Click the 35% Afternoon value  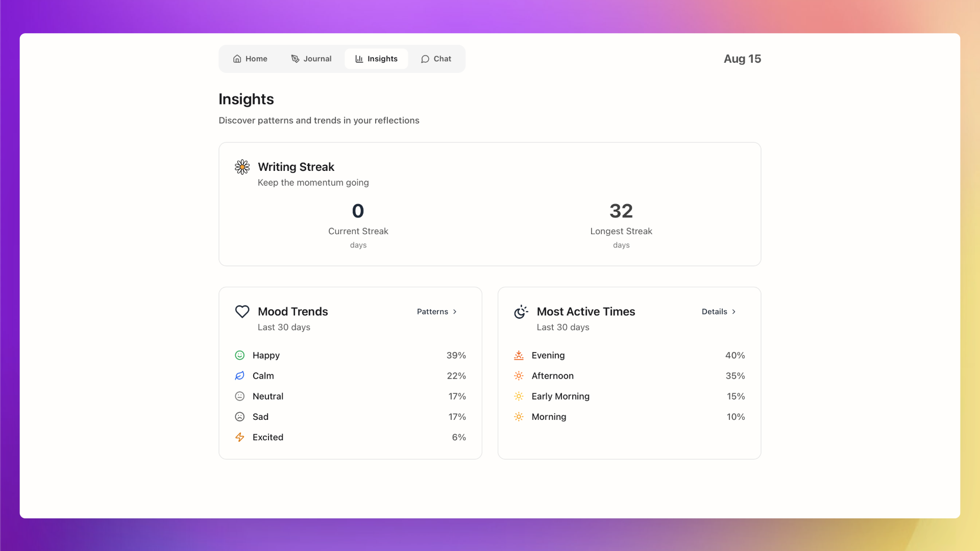click(x=735, y=375)
